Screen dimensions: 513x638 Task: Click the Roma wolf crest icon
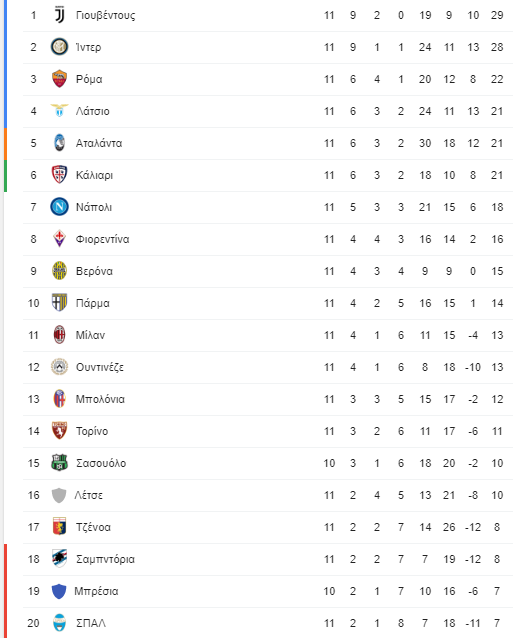click(x=59, y=79)
